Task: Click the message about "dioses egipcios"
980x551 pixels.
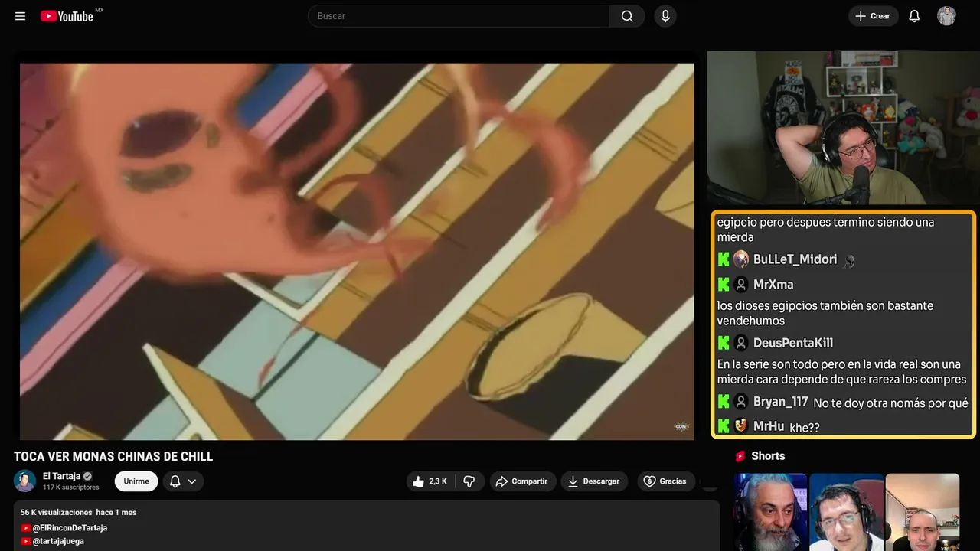Action: pos(825,313)
